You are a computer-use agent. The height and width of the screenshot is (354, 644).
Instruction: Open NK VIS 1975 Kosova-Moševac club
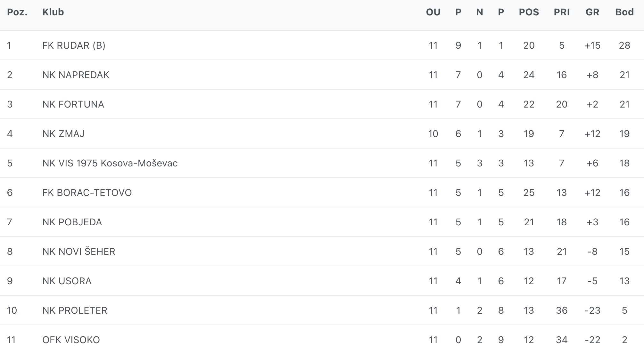(x=110, y=163)
